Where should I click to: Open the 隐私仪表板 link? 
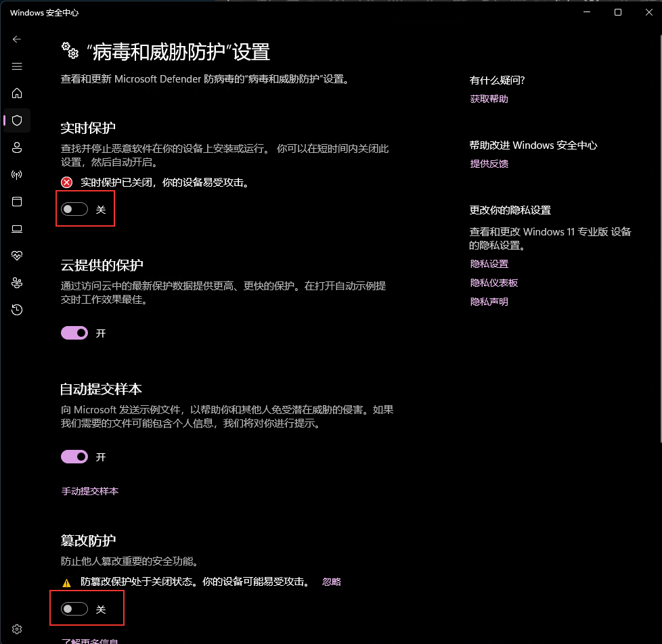494,283
